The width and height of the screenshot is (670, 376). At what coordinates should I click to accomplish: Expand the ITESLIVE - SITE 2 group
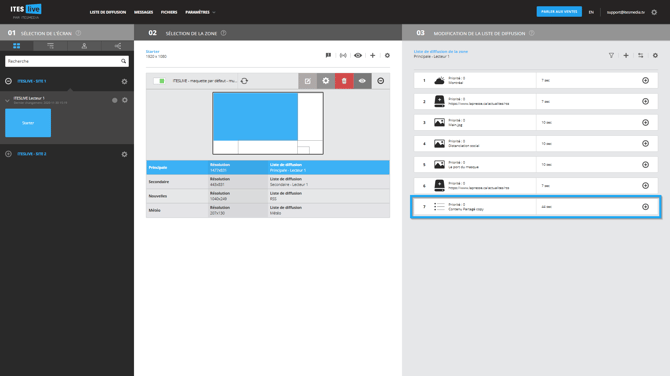(9, 154)
